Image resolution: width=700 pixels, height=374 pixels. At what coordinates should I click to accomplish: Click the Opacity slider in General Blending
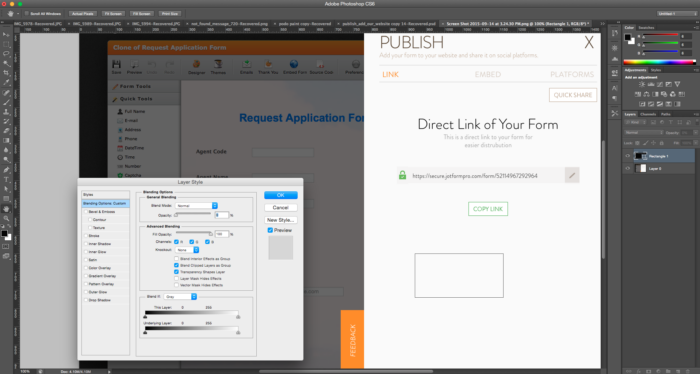click(x=193, y=215)
